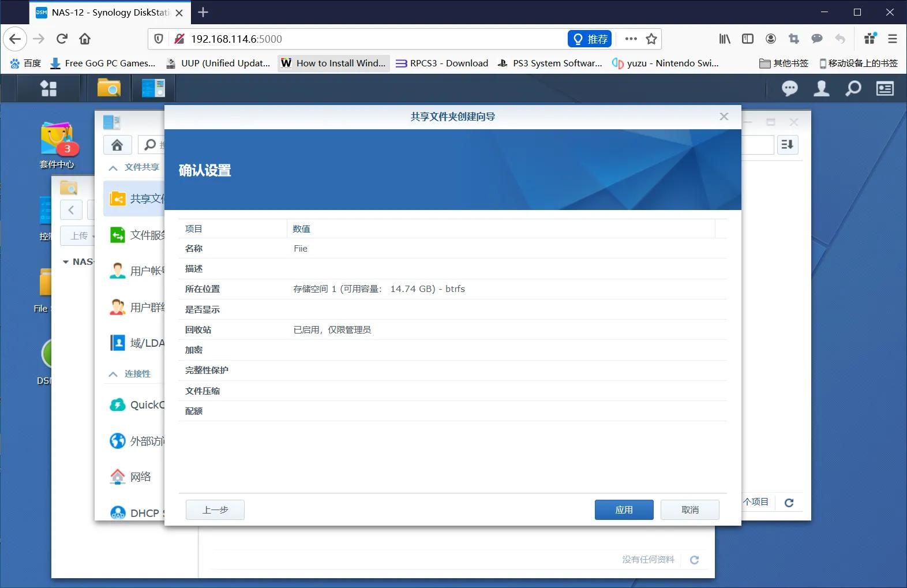907x588 pixels.
Task: Click the 项目 column header
Action: (233, 229)
